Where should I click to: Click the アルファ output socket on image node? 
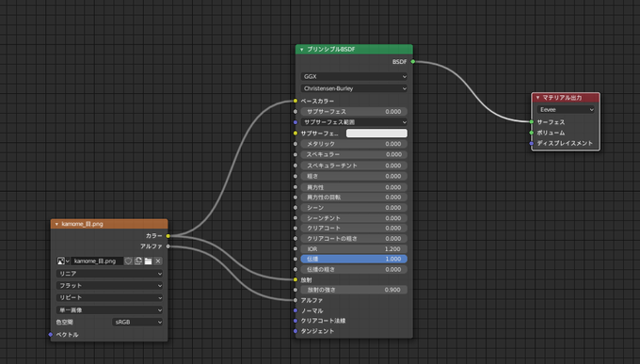click(x=168, y=246)
